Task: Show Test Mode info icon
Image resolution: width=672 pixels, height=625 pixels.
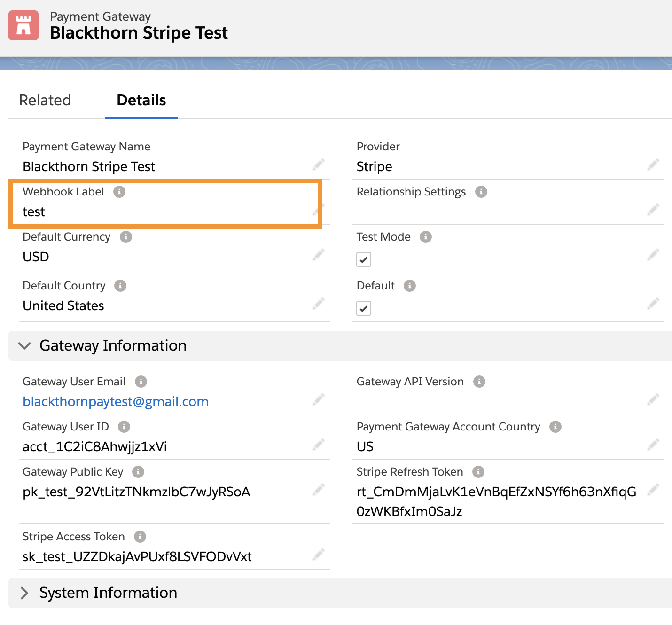Action: (426, 237)
